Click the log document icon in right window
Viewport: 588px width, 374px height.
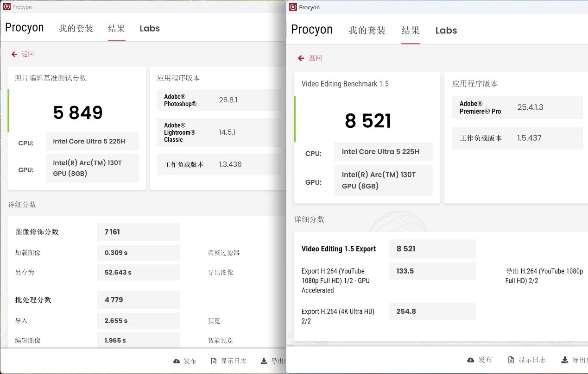point(511,360)
